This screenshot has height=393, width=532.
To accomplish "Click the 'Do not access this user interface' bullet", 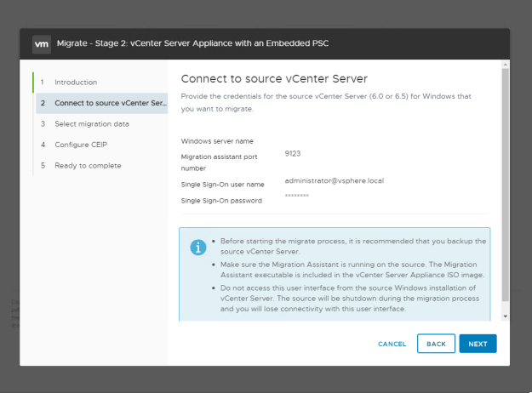I will click(x=350, y=299).
